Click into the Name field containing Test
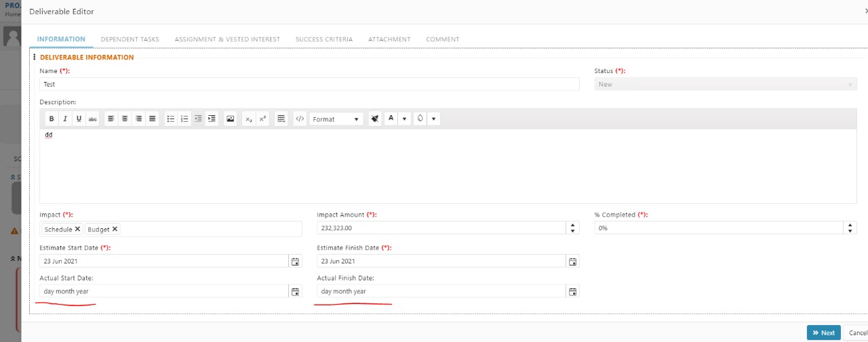Viewport: 868px width, 342px height. (x=310, y=84)
